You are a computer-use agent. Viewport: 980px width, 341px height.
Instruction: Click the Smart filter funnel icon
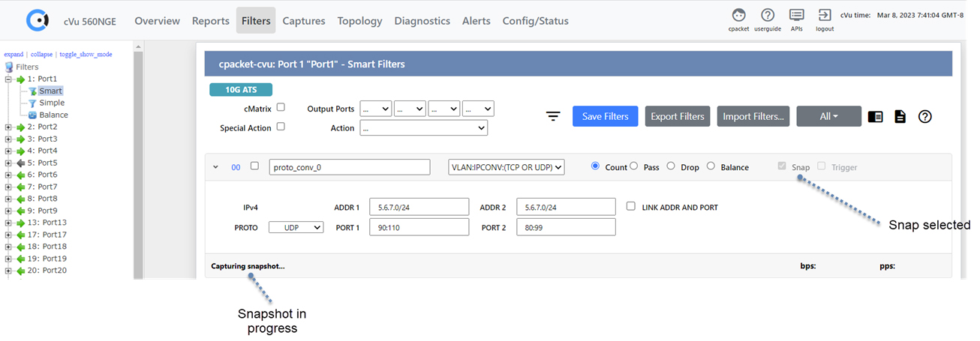pos(33,91)
